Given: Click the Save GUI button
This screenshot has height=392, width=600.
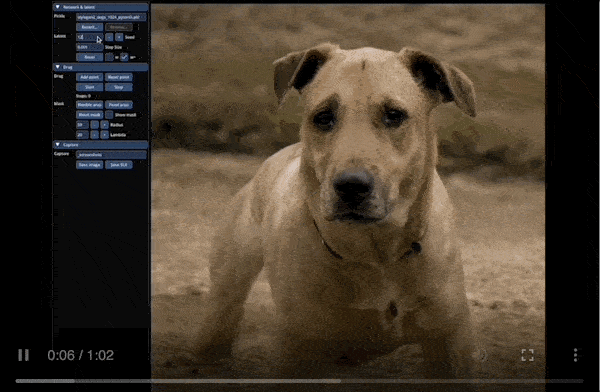Looking at the screenshot, I should coord(119,165).
